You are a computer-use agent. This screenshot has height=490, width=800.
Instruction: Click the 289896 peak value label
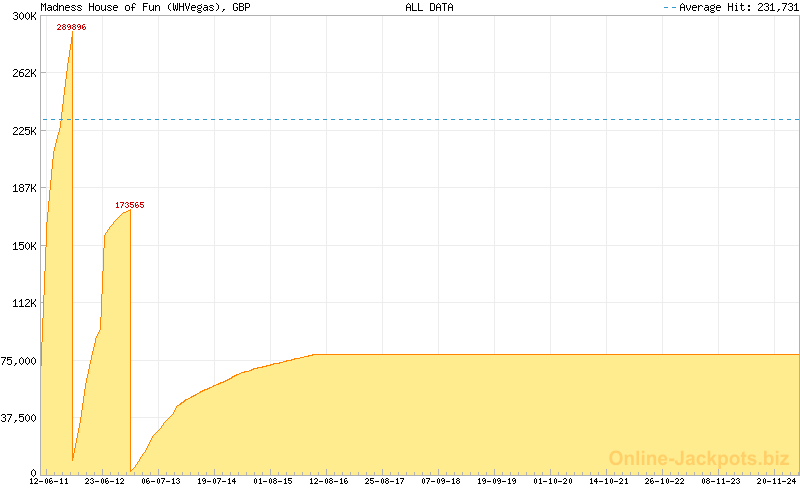[71, 27]
